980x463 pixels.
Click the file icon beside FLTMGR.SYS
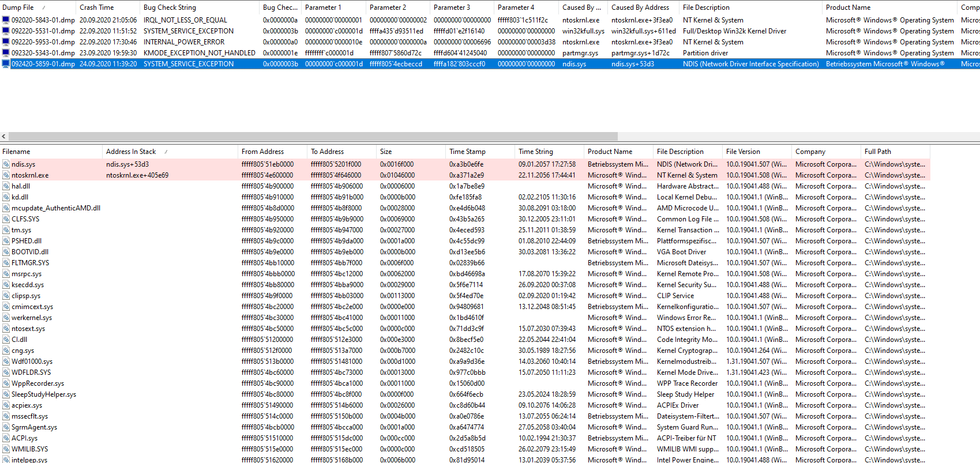pyautogui.click(x=6, y=263)
